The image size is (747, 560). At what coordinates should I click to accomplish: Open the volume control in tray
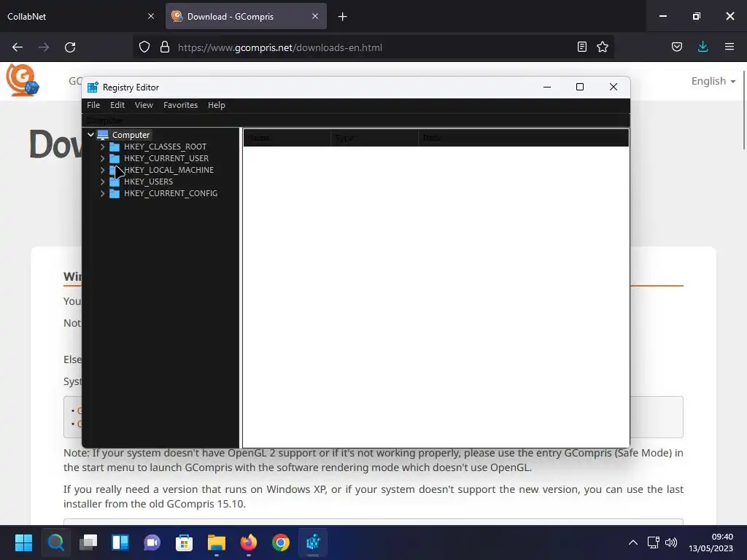(x=671, y=542)
